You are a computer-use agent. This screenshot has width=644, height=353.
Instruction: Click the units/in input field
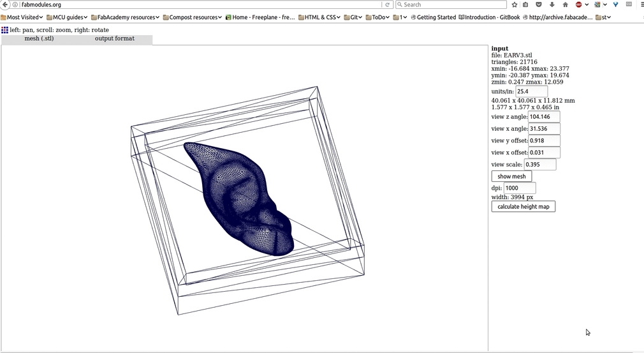532,92
